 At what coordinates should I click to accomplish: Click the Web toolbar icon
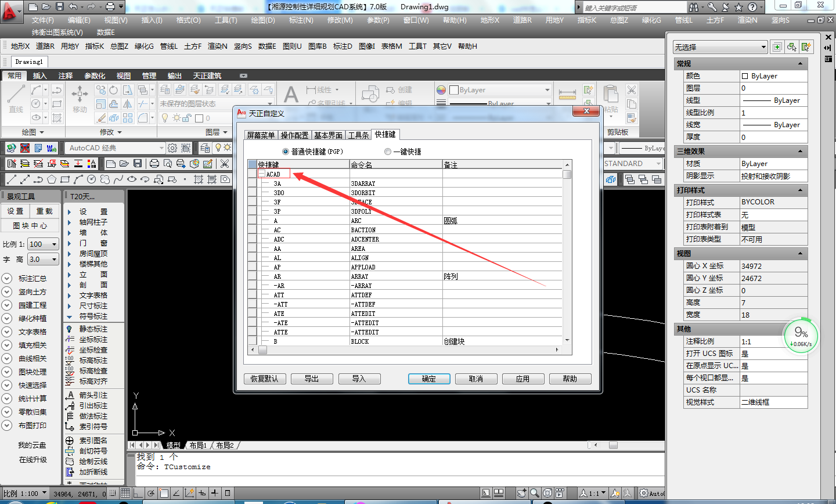point(51,148)
